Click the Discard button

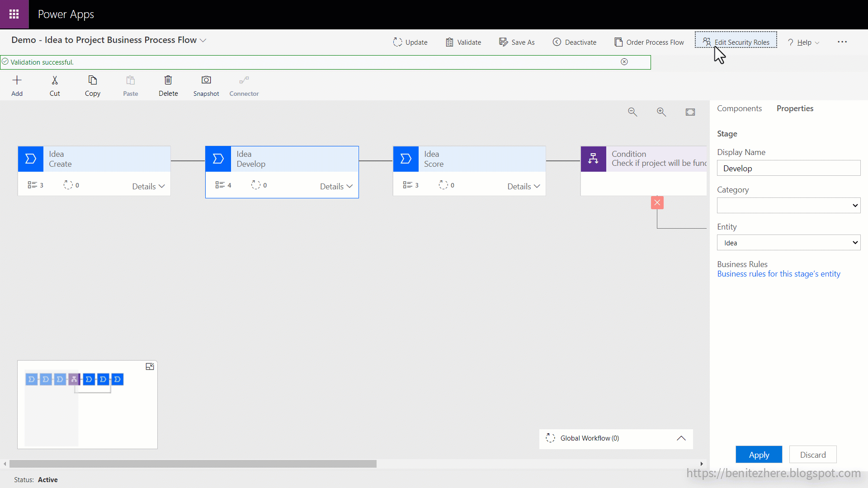[813, 455]
